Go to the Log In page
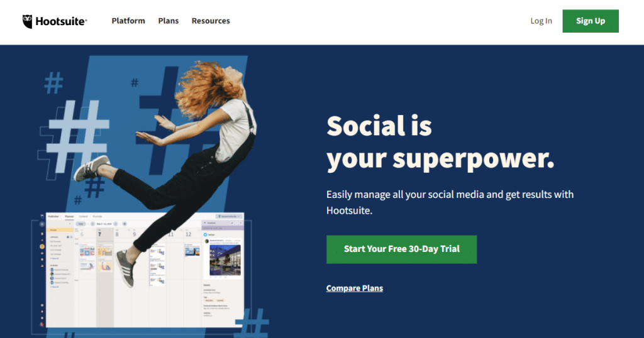This screenshot has width=644, height=338. click(541, 21)
